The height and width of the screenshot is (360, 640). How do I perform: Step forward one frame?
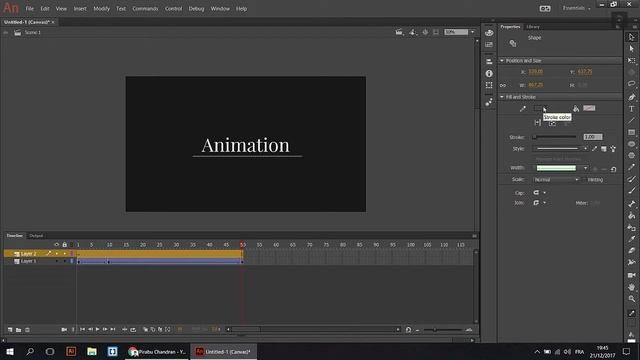[105, 329]
